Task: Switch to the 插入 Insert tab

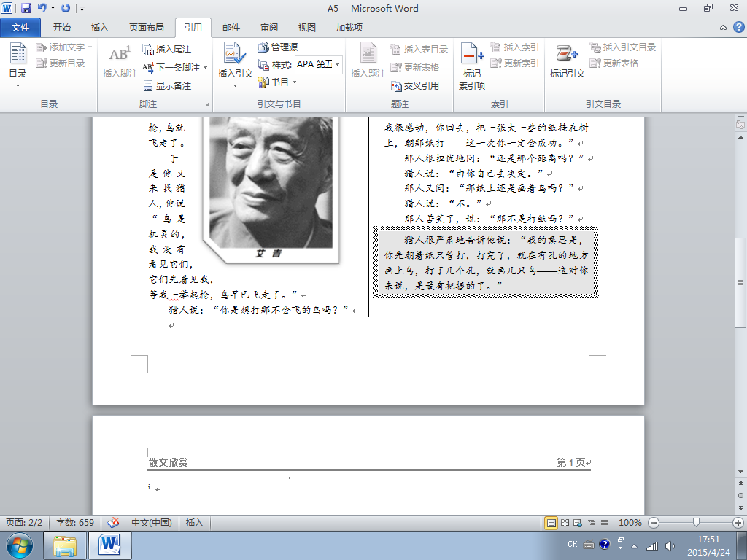Action: pos(99,28)
